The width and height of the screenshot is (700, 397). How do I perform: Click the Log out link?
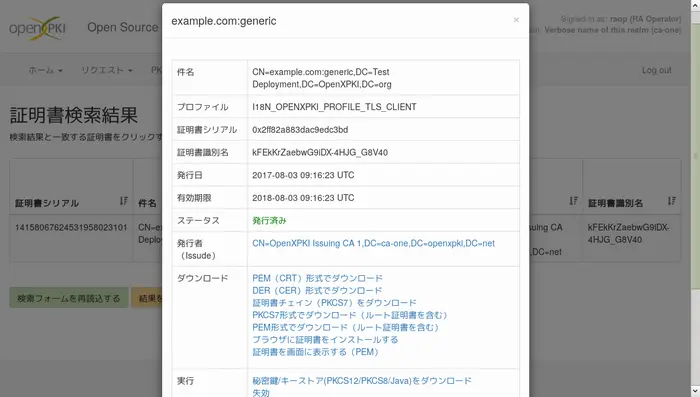coord(657,70)
